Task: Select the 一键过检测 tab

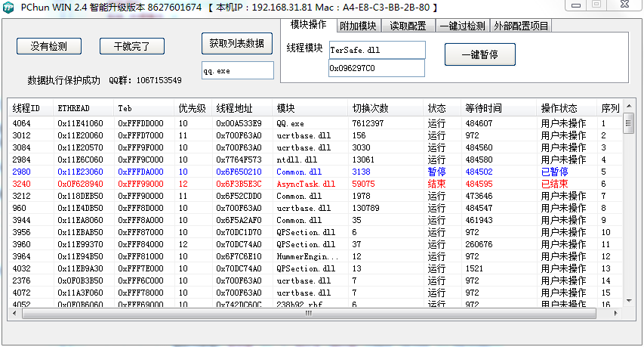Action: 462,26
